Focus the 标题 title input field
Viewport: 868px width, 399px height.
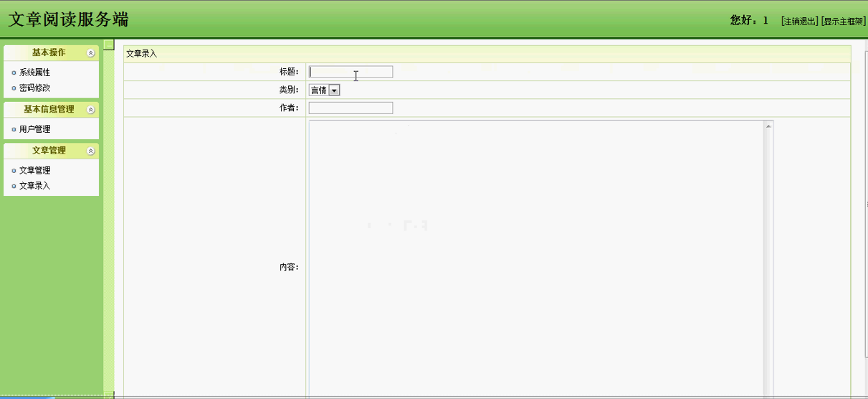click(350, 72)
